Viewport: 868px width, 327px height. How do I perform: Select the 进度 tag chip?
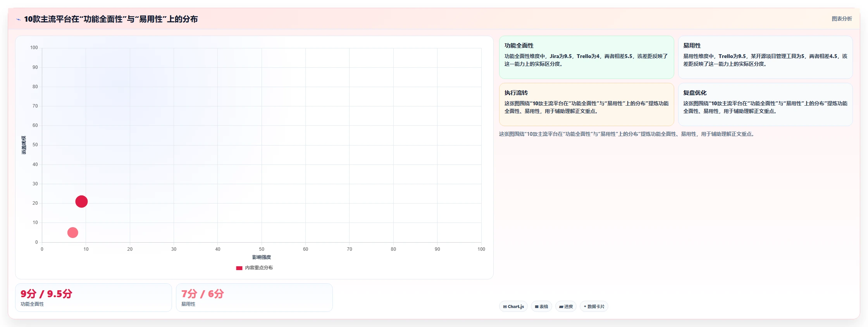click(566, 306)
